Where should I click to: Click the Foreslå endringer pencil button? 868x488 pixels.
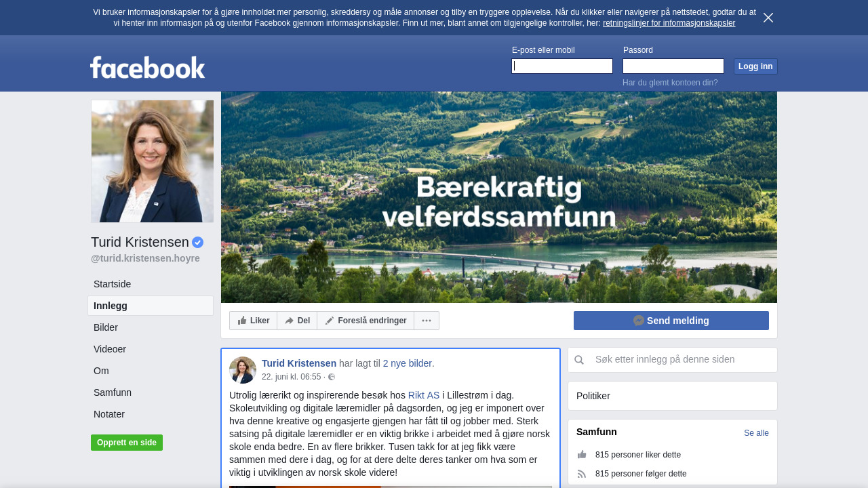(x=366, y=321)
